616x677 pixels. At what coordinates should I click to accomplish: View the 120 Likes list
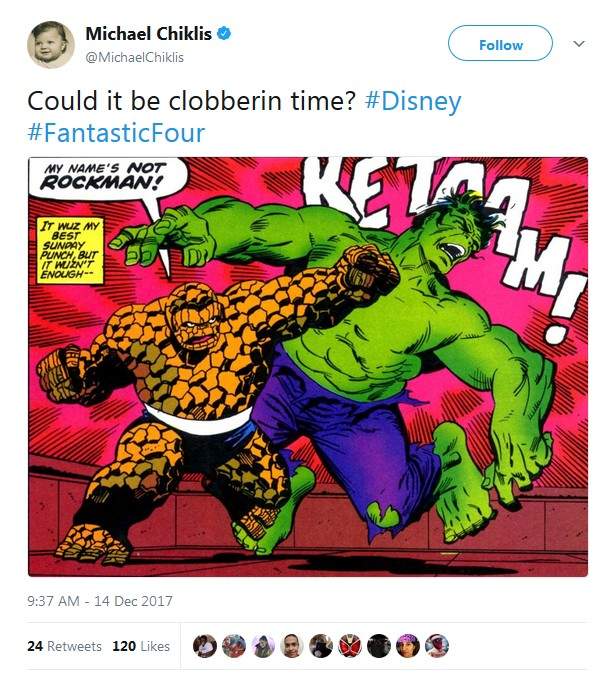141,646
